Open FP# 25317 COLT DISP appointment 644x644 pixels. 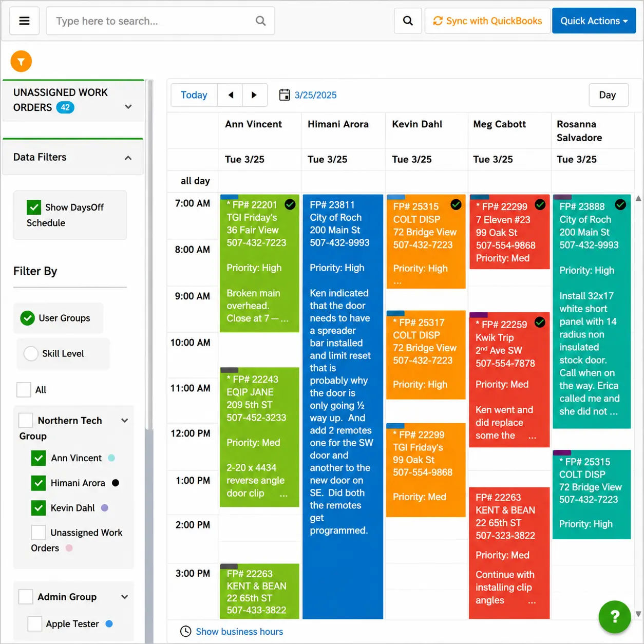[426, 355]
